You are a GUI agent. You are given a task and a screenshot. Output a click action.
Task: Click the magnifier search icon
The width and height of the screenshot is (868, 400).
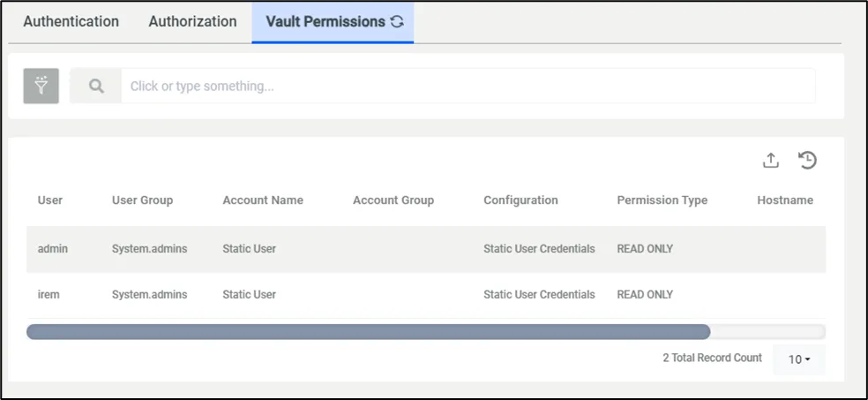click(x=96, y=86)
